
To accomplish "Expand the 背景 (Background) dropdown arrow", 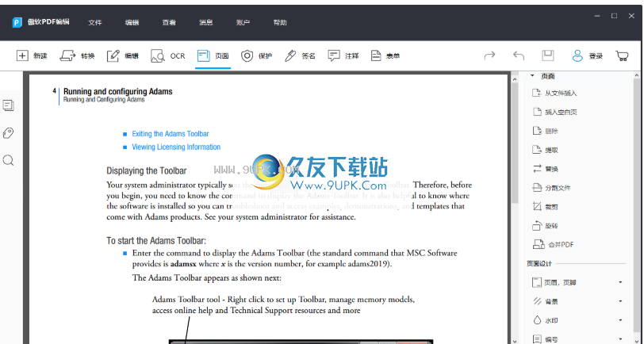I will click(x=620, y=301).
